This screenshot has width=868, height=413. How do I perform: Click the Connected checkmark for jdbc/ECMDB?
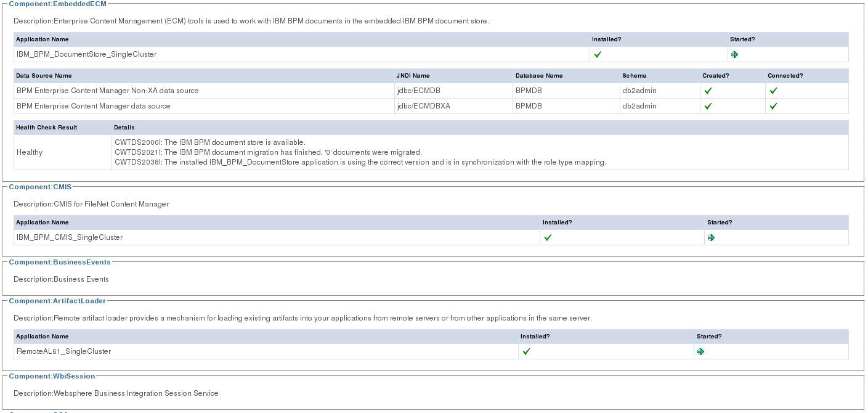tap(773, 91)
